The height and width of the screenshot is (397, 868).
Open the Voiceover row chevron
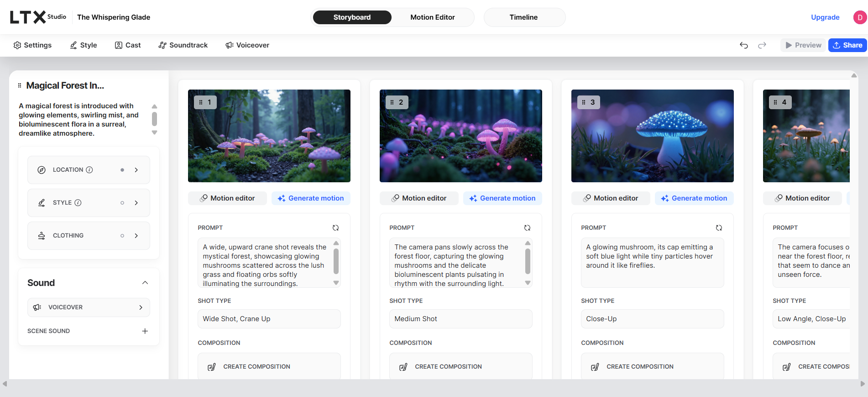141,307
